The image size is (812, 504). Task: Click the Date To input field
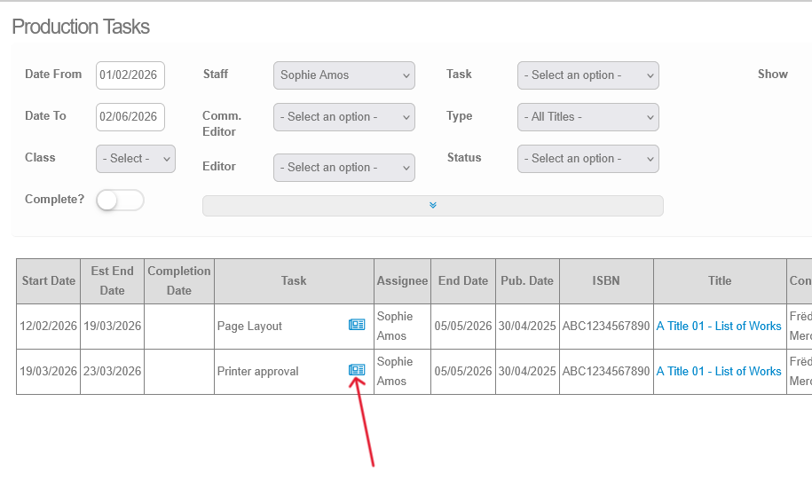point(130,117)
